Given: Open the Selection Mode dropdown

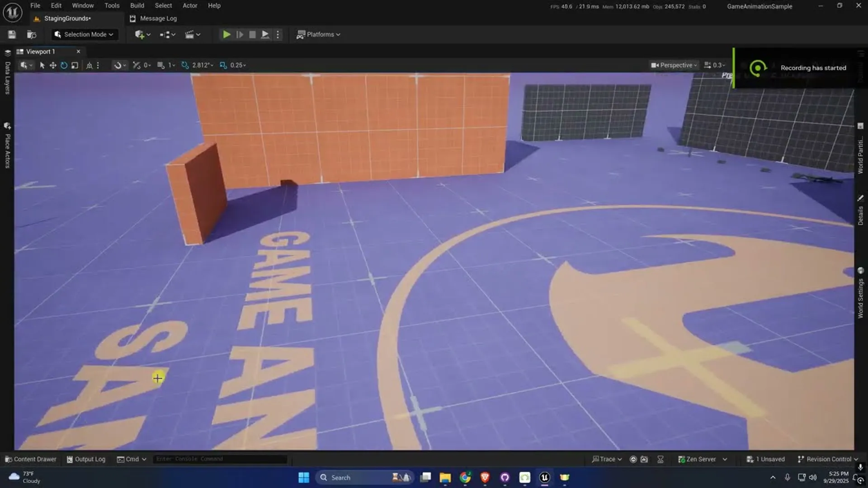Looking at the screenshot, I should (x=84, y=34).
